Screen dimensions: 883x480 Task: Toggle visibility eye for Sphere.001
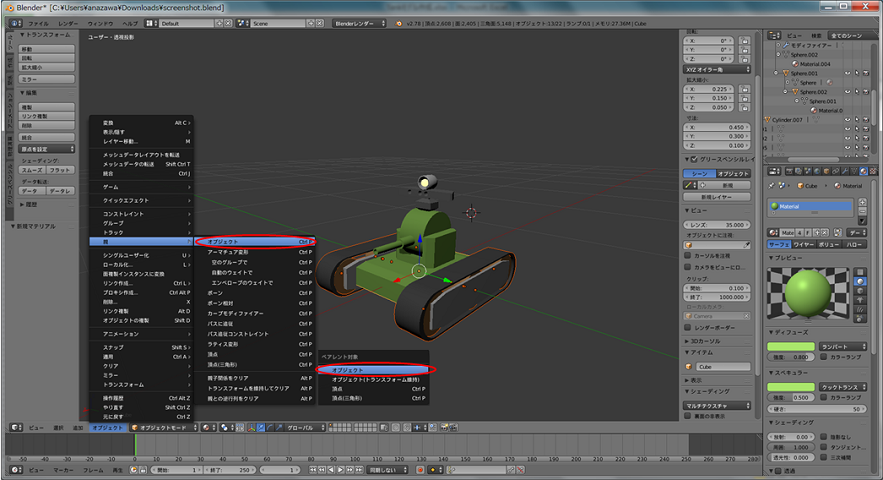click(846, 74)
